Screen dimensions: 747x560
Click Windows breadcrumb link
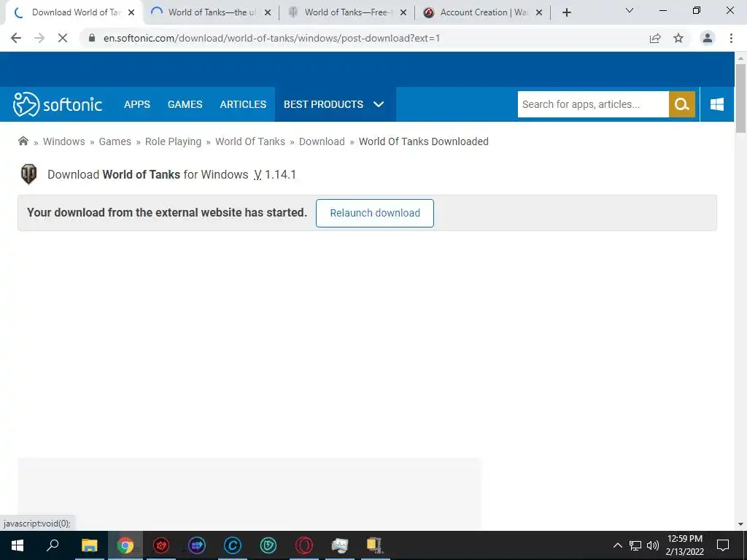[64, 141]
